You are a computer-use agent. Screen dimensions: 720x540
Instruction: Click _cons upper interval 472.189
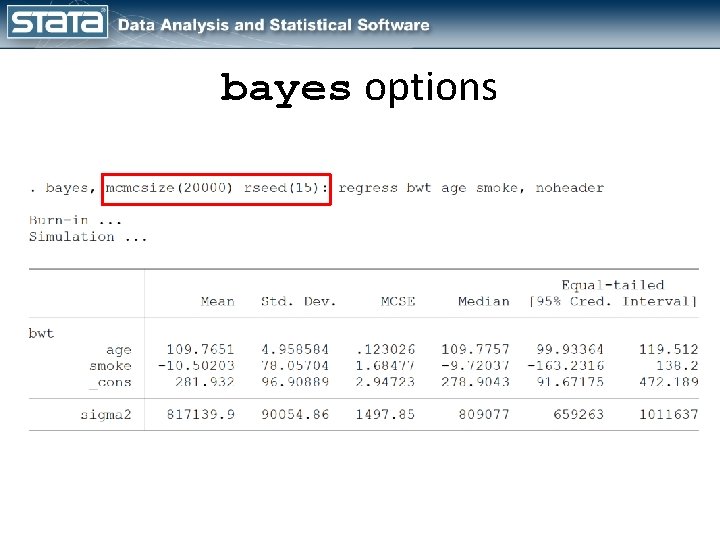(669, 382)
